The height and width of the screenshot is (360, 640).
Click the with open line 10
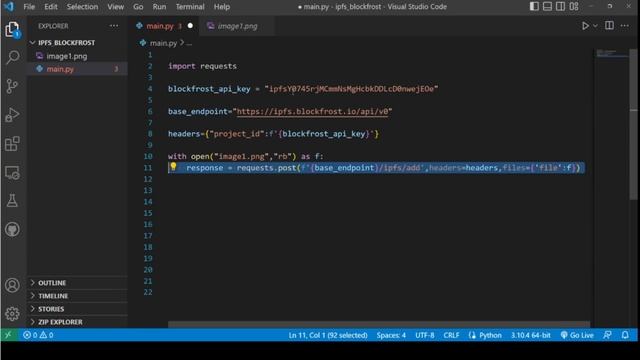(x=245, y=156)
